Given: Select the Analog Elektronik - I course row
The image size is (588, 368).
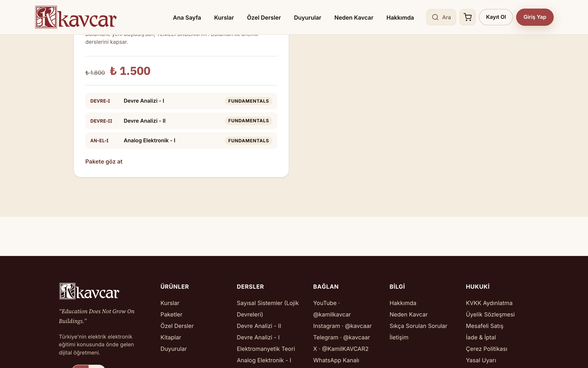Looking at the screenshot, I should [181, 141].
